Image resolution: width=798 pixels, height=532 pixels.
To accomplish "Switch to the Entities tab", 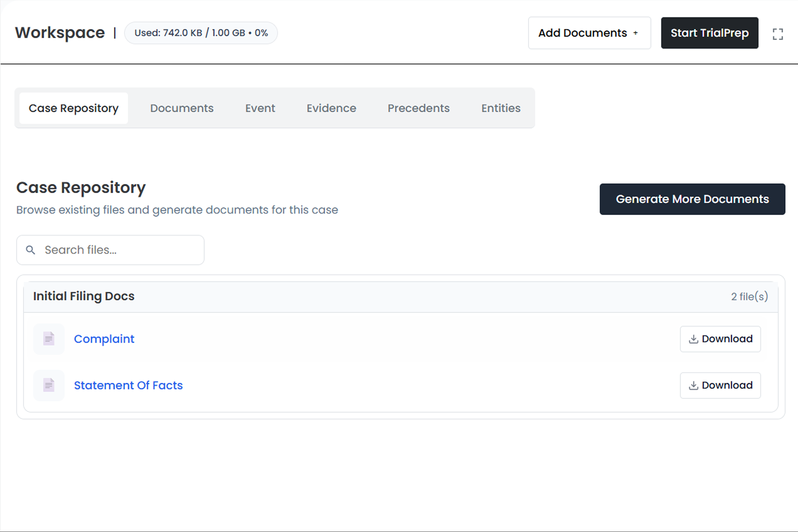I will 500,108.
